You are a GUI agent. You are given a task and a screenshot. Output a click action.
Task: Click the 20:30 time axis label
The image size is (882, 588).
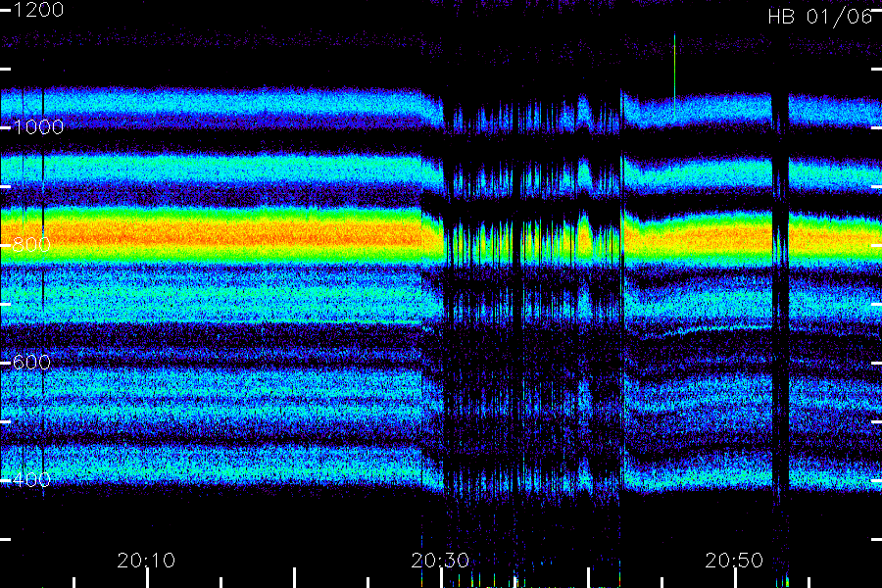click(x=440, y=561)
